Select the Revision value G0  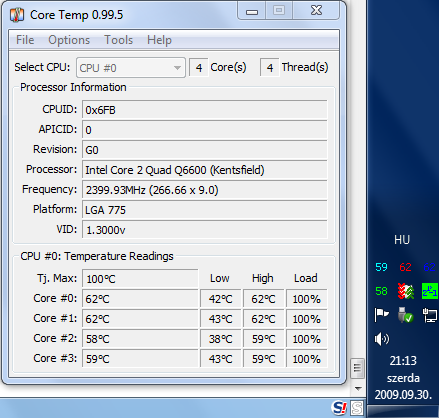[205, 150]
